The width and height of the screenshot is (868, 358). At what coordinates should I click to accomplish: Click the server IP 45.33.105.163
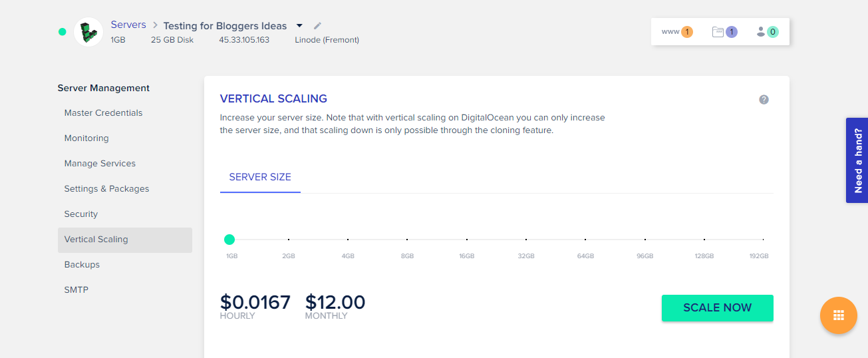pos(244,40)
